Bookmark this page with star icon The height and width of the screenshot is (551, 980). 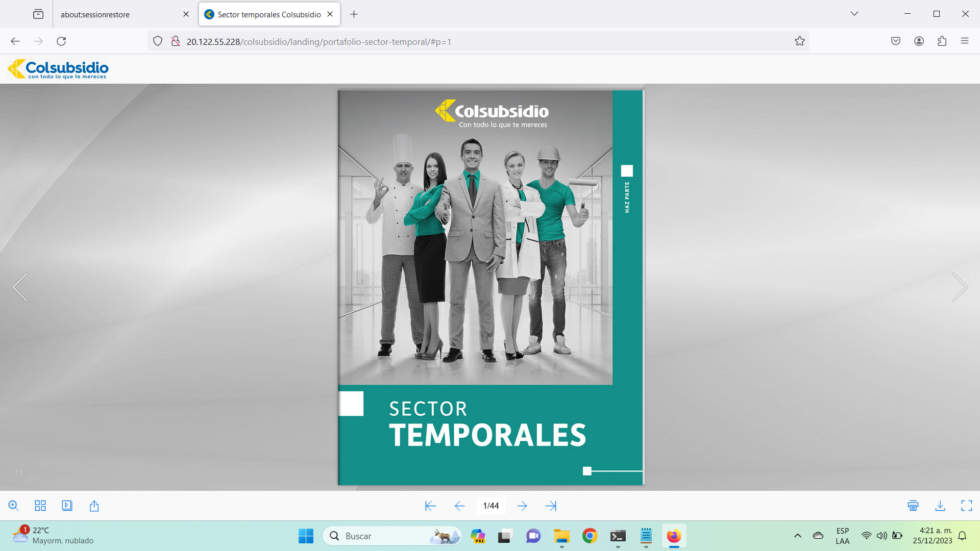pyautogui.click(x=799, y=41)
